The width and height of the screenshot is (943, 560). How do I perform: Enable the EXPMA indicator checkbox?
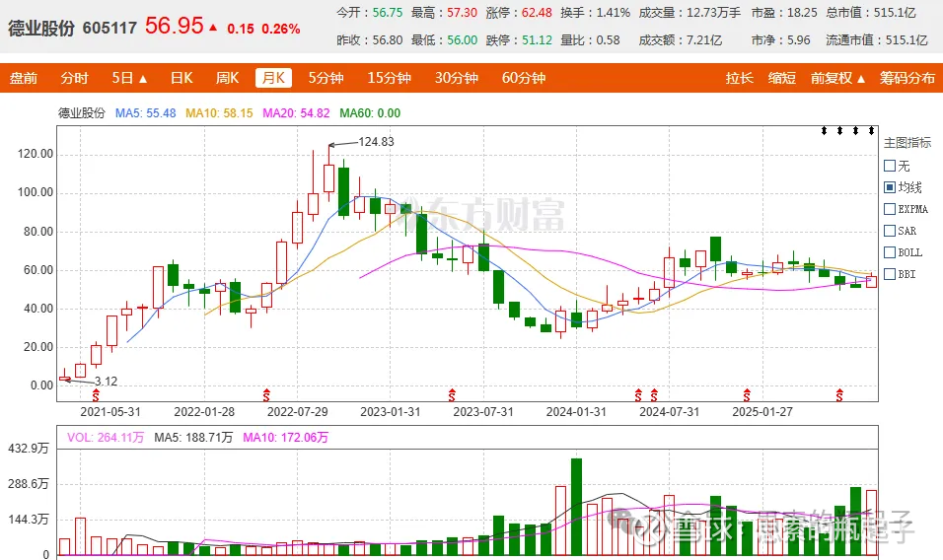pyautogui.click(x=890, y=209)
